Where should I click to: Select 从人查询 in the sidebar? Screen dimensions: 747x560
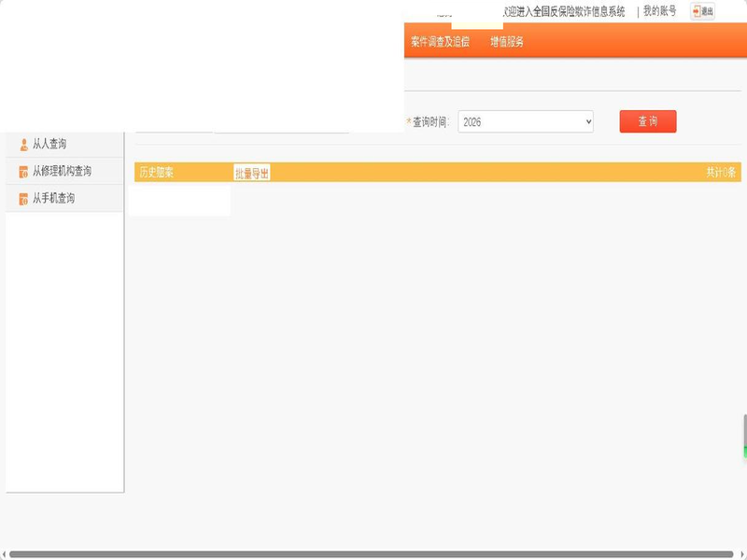point(49,145)
